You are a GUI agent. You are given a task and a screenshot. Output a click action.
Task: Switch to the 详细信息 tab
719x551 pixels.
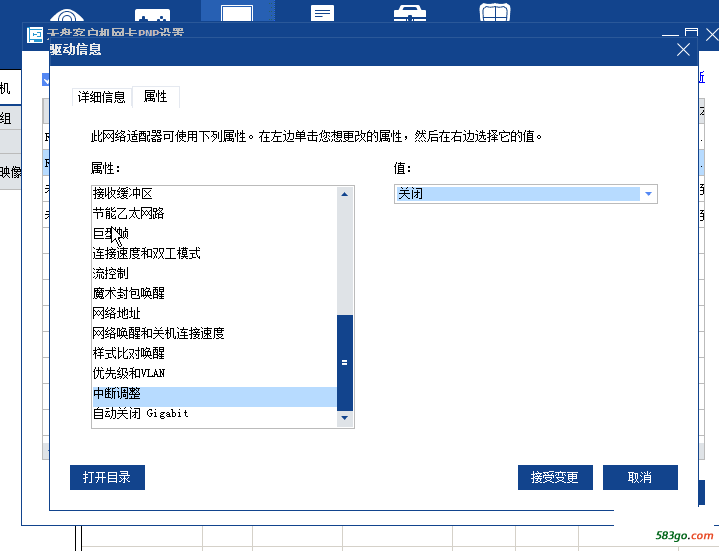pos(102,97)
